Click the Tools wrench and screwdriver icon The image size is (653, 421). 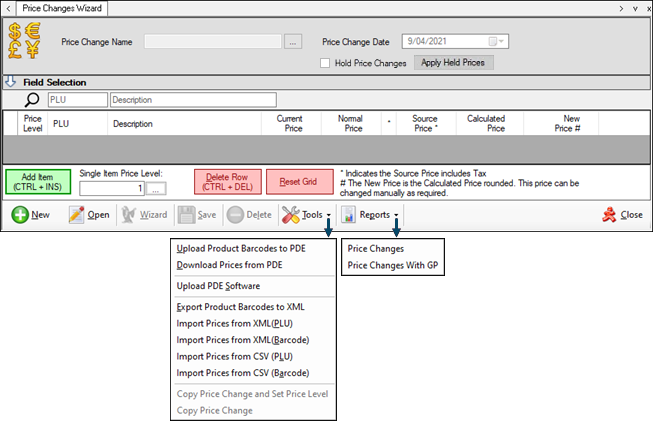point(290,215)
